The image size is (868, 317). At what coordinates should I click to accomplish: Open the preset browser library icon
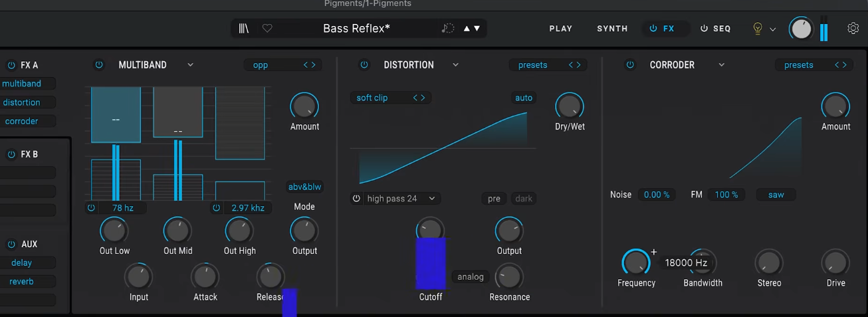pyautogui.click(x=244, y=29)
